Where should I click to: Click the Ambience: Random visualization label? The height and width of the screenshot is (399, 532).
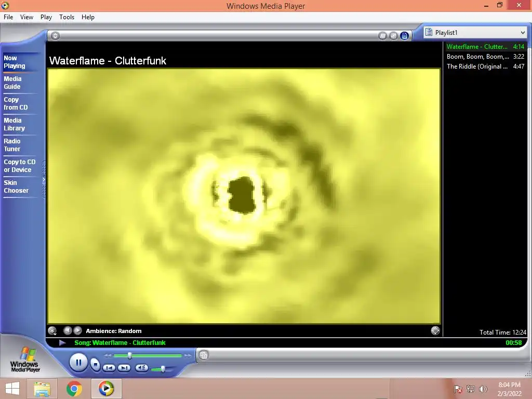point(114,331)
